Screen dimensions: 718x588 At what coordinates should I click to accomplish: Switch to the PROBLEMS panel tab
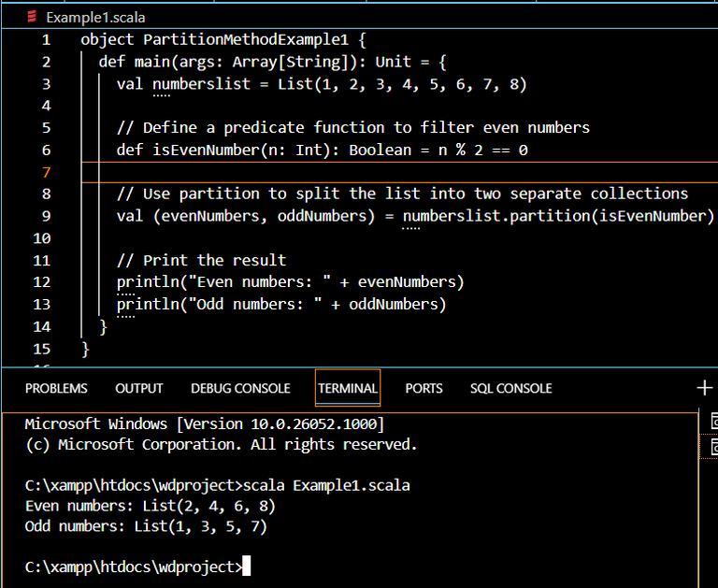[x=56, y=388]
